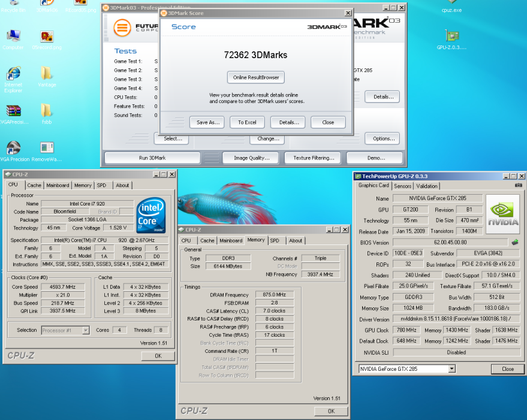Screen dimensions: 527x420
Task: Open Internet Explorer desktop shortcut
Action: tap(13, 80)
